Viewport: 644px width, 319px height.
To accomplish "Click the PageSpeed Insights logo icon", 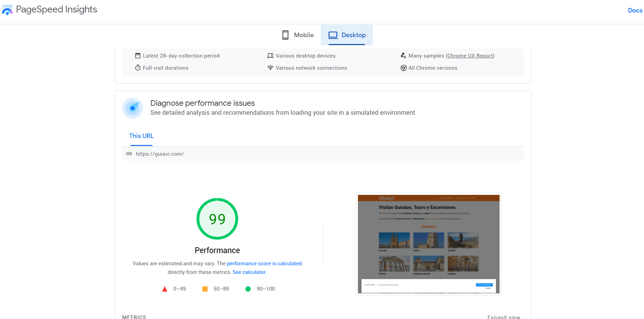I will click(x=7, y=10).
